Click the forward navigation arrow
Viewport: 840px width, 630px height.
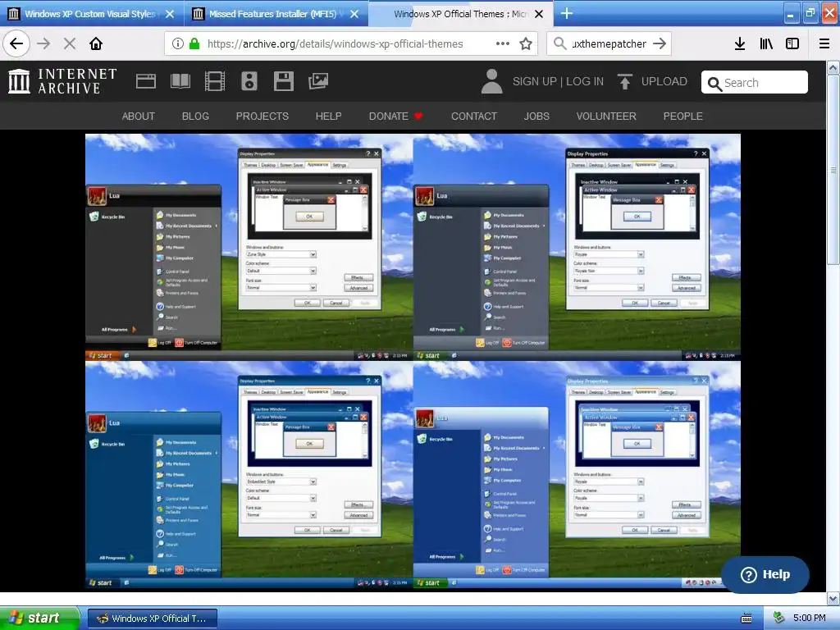(x=44, y=44)
